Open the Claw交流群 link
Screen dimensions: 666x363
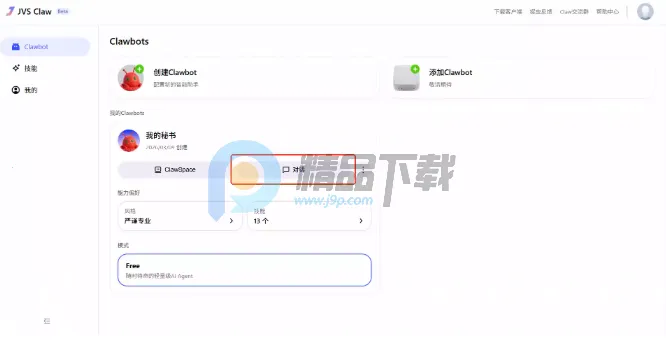574,11
